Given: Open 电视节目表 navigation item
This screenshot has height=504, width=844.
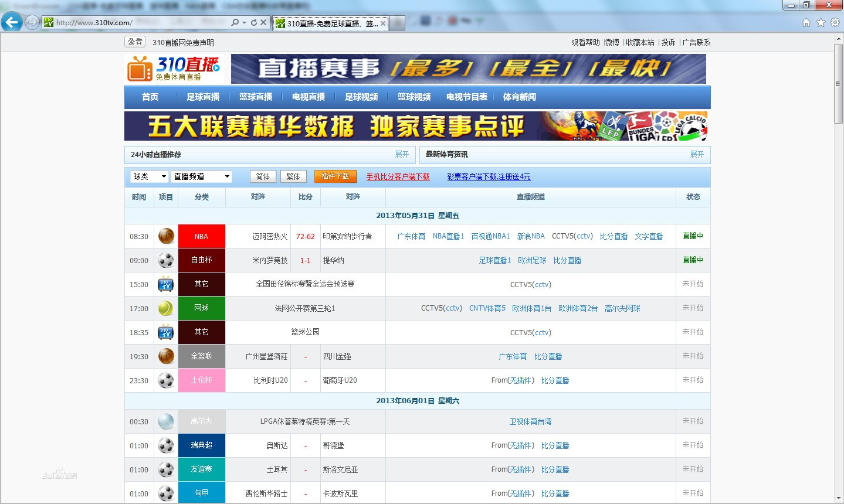Looking at the screenshot, I should [467, 97].
